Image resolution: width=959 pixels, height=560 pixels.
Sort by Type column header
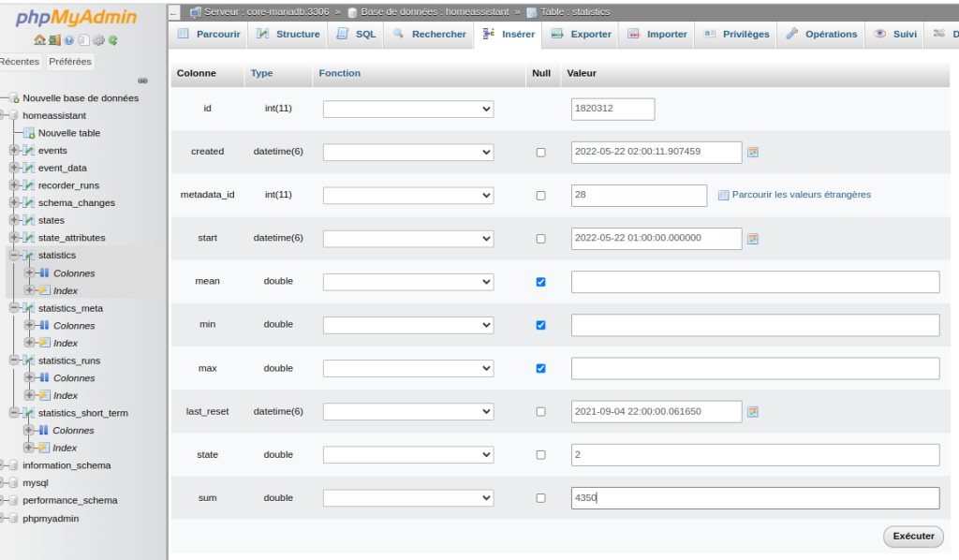[262, 73]
